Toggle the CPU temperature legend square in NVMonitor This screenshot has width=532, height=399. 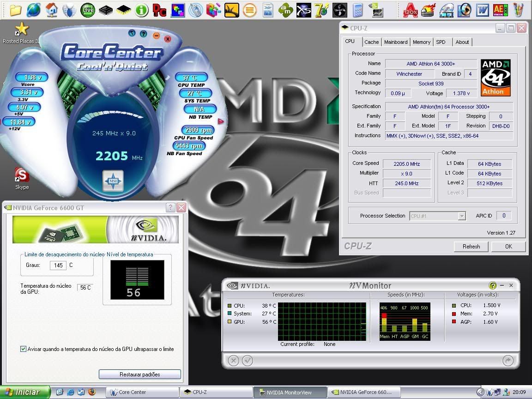(230, 305)
